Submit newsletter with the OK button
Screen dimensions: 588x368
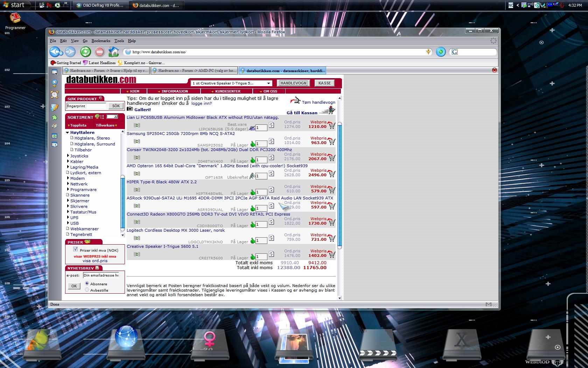point(74,286)
